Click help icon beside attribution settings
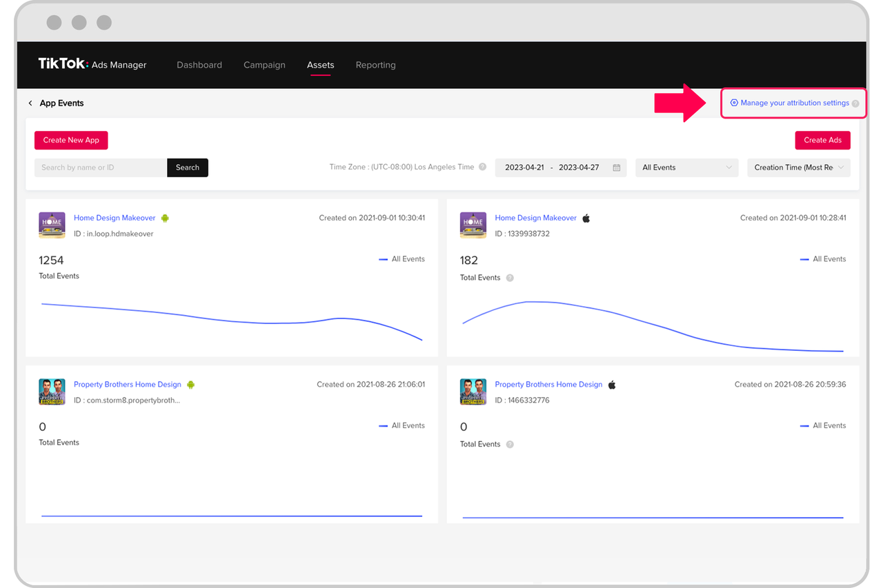The width and height of the screenshot is (883, 588). click(855, 103)
